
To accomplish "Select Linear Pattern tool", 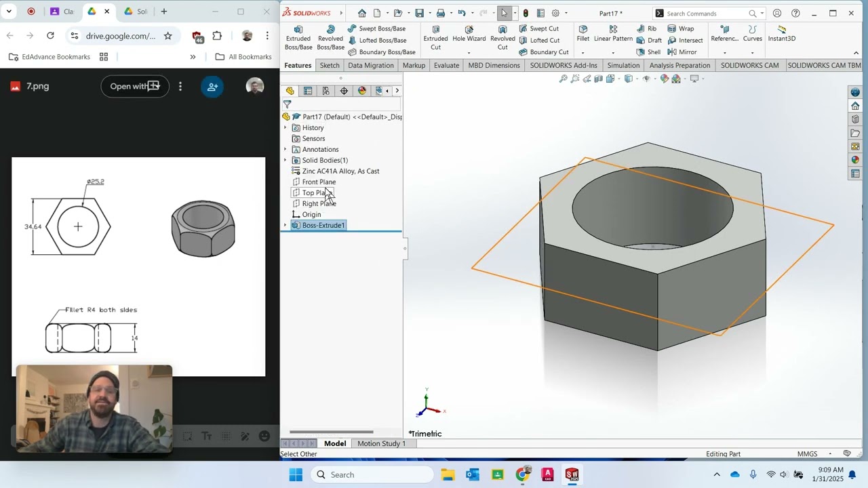I will click(613, 34).
